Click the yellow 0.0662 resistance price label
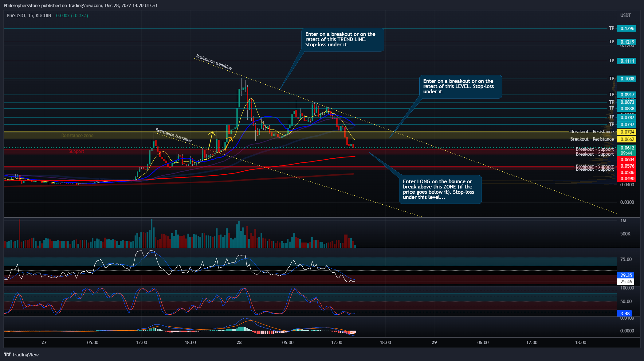This screenshot has height=361, width=644. point(627,139)
